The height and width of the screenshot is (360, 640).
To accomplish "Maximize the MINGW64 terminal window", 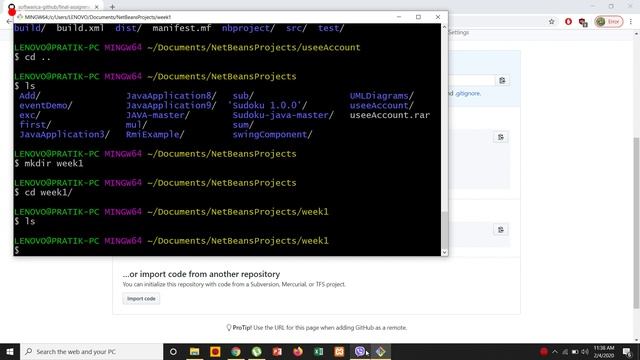I will [418, 17].
